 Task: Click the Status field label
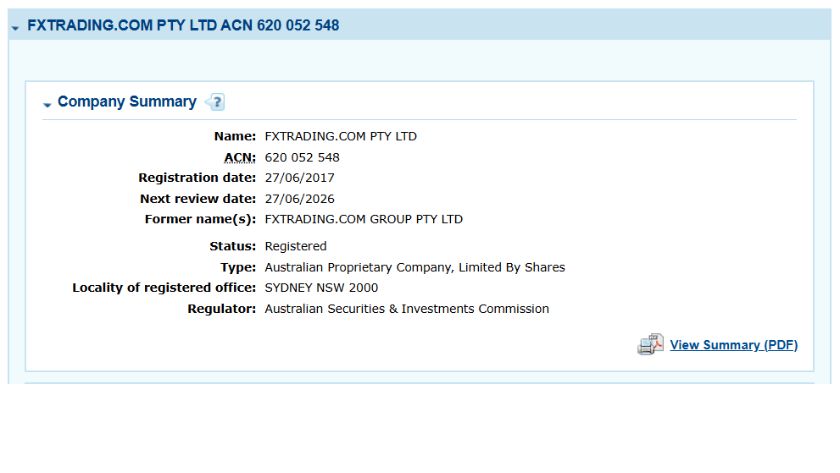pyautogui.click(x=232, y=246)
